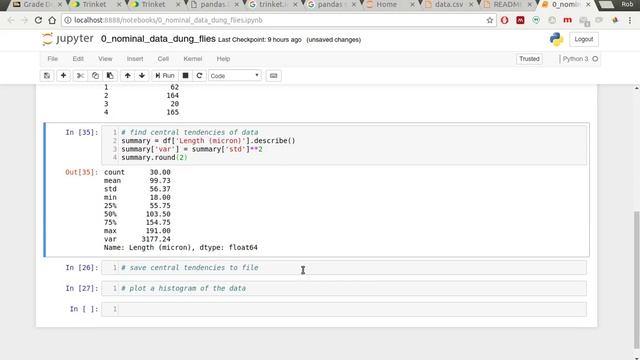This screenshot has width=640, height=360.
Task: Switch to the README tab
Action: (507, 4)
